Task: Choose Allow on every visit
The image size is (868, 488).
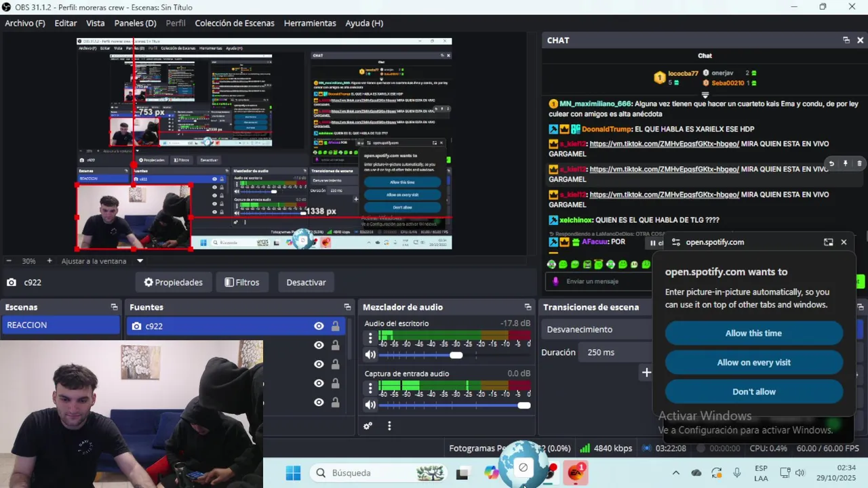Action: (x=753, y=363)
